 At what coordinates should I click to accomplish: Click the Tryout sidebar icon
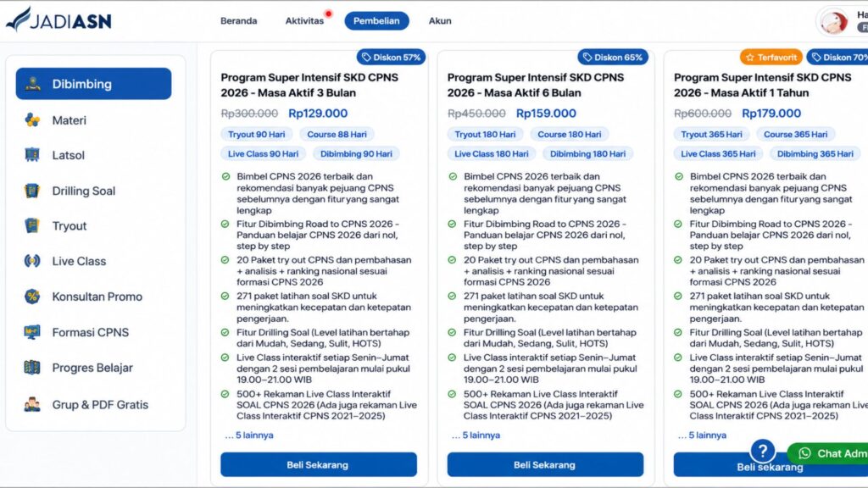point(33,225)
